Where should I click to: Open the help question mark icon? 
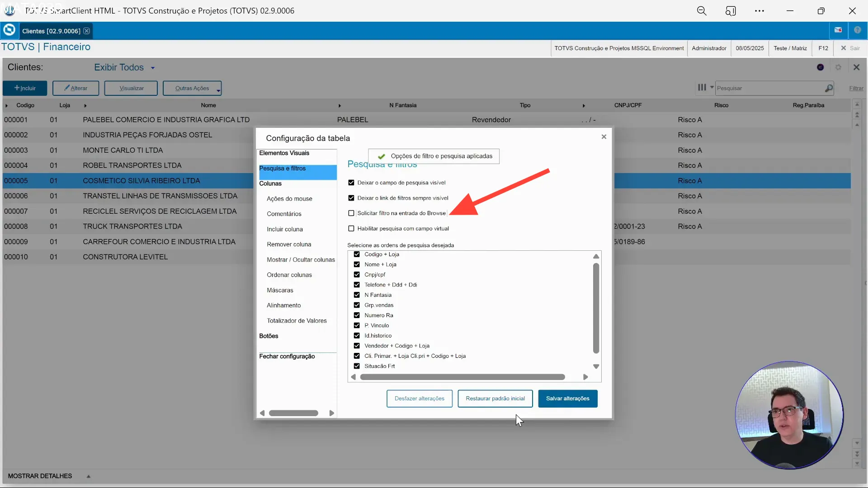(857, 30)
